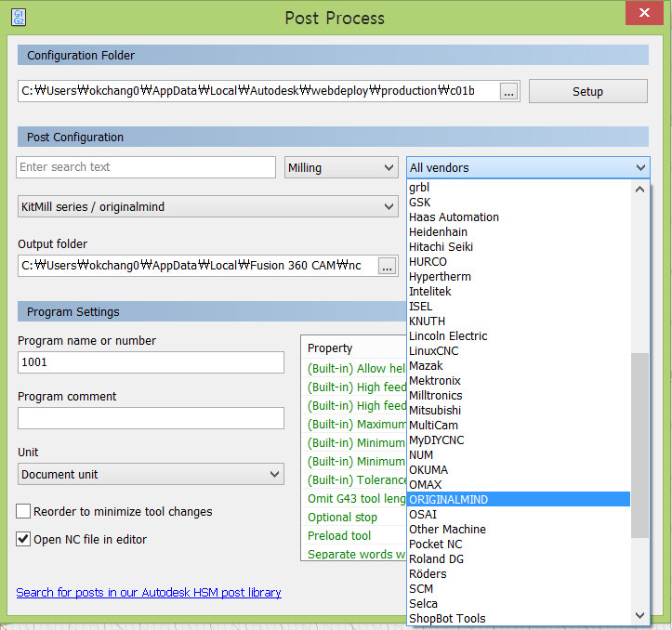Choose Heidenhain from vendor list
Screen dimensions: 672x630
pyautogui.click(x=519, y=232)
